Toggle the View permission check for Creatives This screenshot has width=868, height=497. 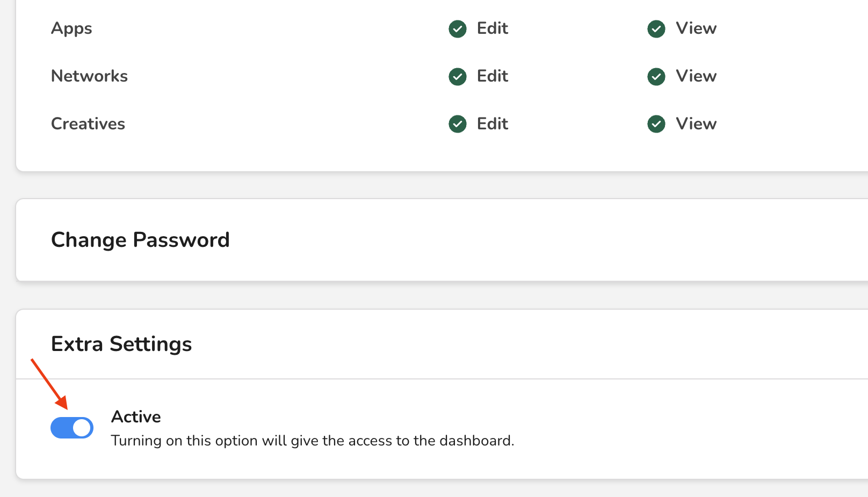coord(656,124)
